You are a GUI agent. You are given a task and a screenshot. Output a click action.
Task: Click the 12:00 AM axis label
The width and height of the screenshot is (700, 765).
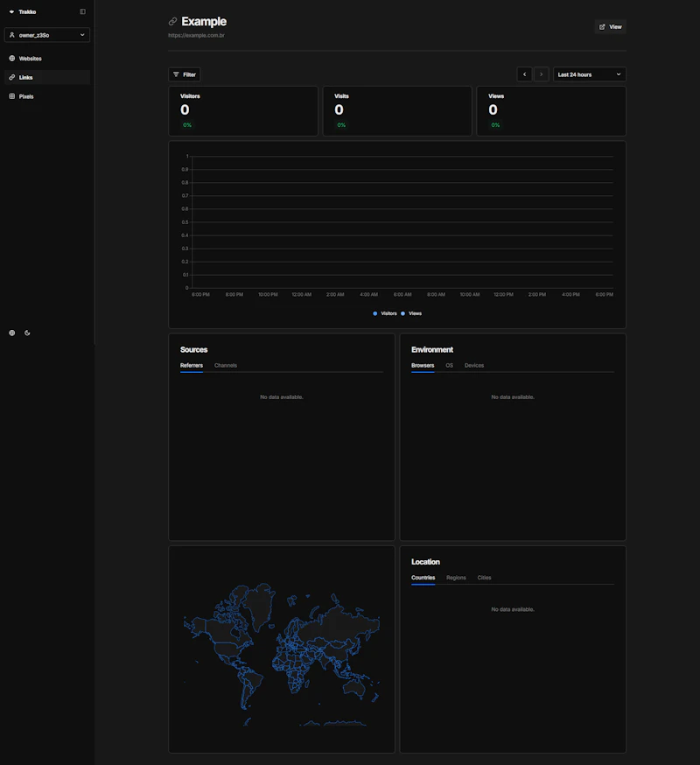(x=302, y=295)
